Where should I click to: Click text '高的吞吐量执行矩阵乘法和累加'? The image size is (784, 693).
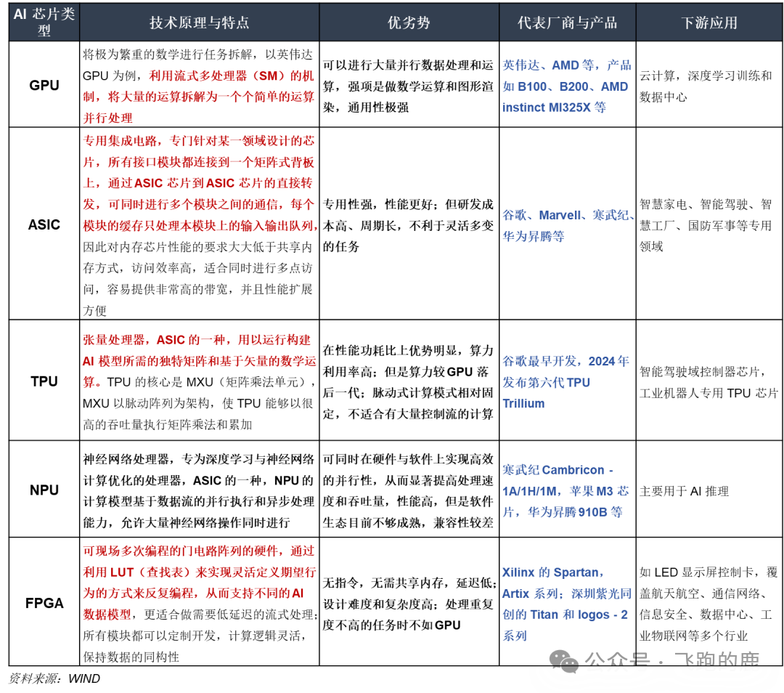click(x=168, y=424)
